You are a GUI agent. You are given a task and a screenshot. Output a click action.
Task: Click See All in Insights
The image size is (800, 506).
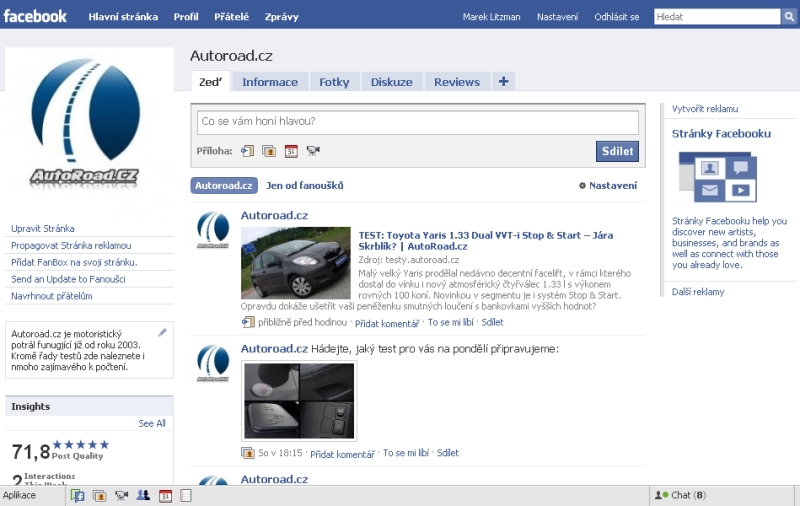pyautogui.click(x=152, y=423)
